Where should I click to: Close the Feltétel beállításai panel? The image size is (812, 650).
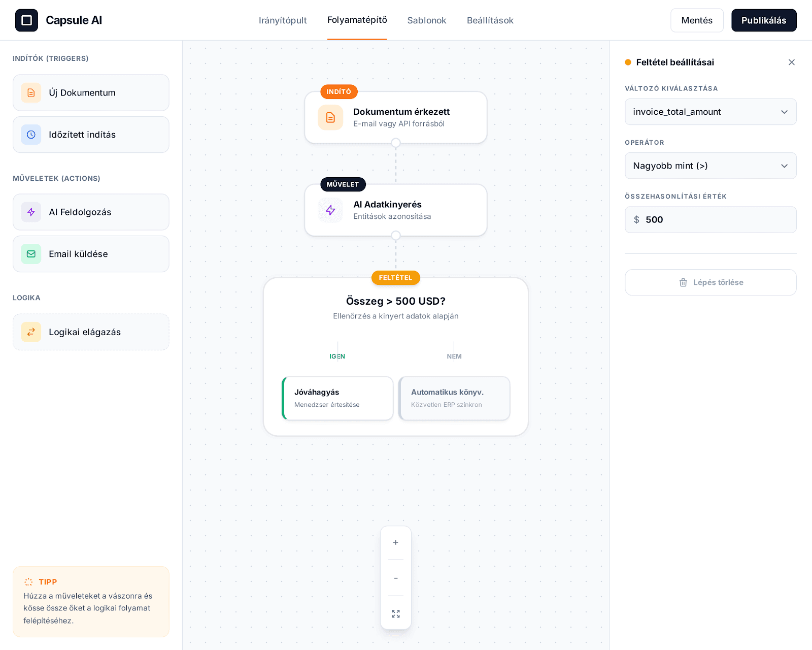click(x=791, y=62)
